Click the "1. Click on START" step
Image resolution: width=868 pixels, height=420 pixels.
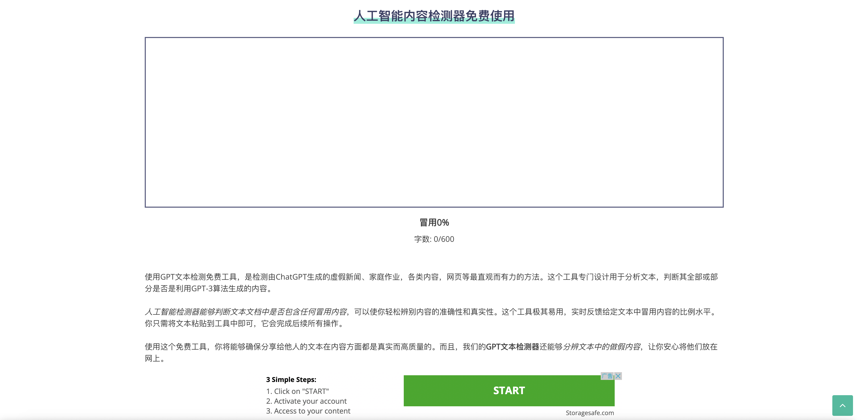pyautogui.click(x=297, y=391)
